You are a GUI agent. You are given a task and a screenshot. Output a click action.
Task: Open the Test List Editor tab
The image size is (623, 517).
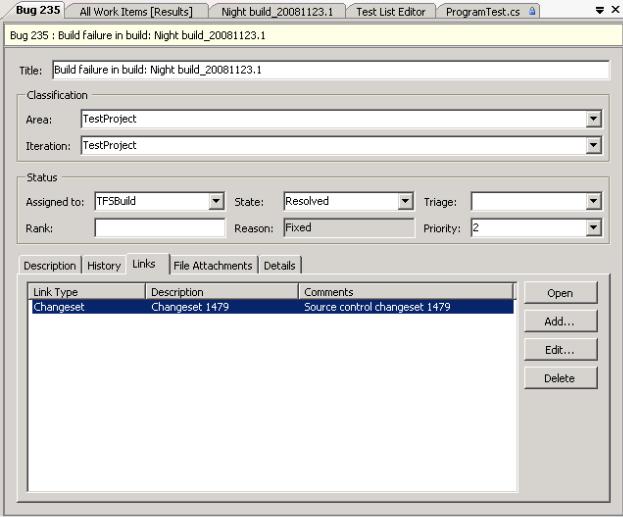tap(391, 12)
